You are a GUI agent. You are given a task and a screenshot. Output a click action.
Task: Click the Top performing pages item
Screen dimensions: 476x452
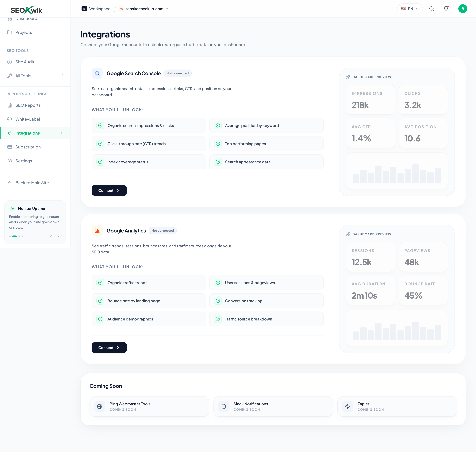coord(266,144)
